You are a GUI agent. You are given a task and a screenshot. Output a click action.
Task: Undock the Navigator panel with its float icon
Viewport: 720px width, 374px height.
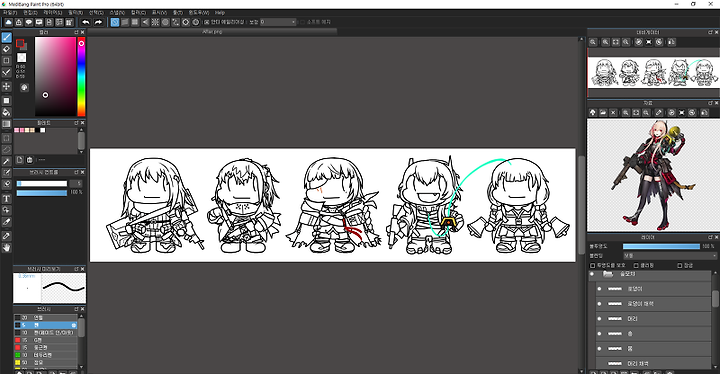(710, 32)
